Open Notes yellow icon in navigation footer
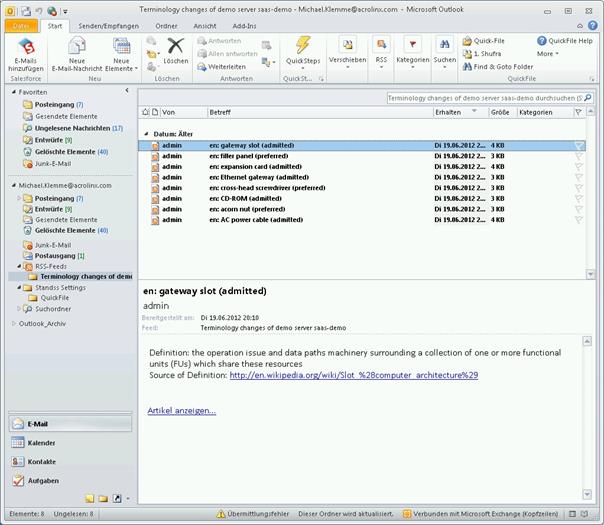604x525 pixels. click(90, 499)
